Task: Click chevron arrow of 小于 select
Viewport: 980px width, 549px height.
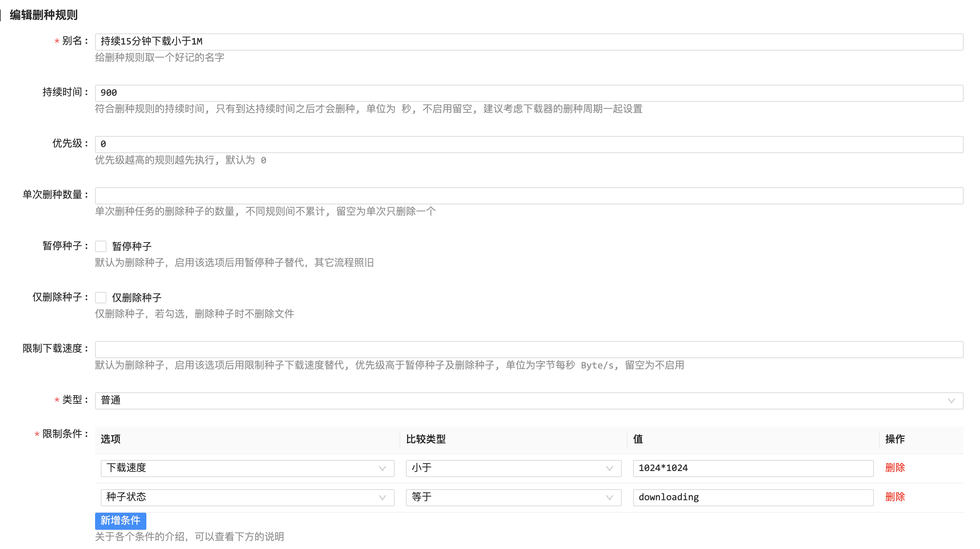Action: point(609,468)
